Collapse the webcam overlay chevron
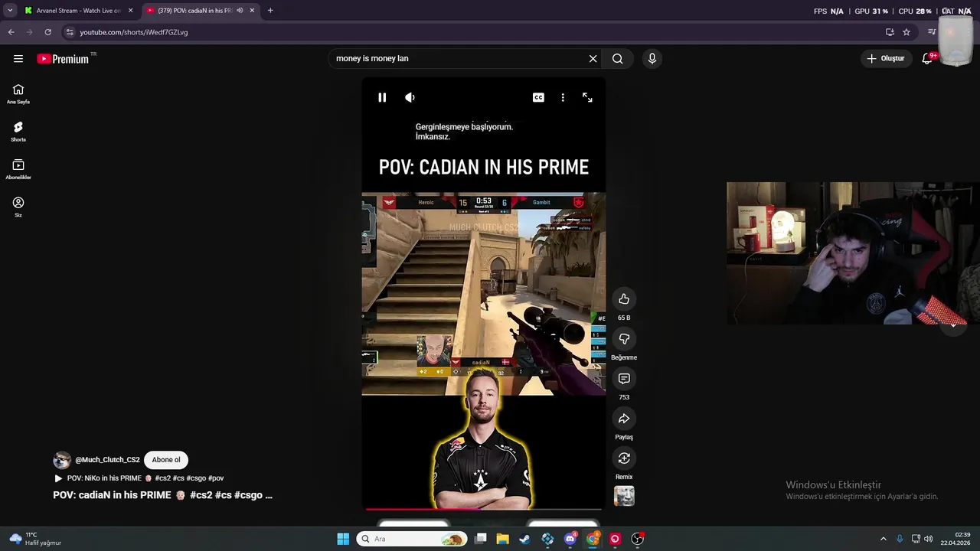Image resolution: width=980 pixels, height=551 pixels. coord(953,324)
